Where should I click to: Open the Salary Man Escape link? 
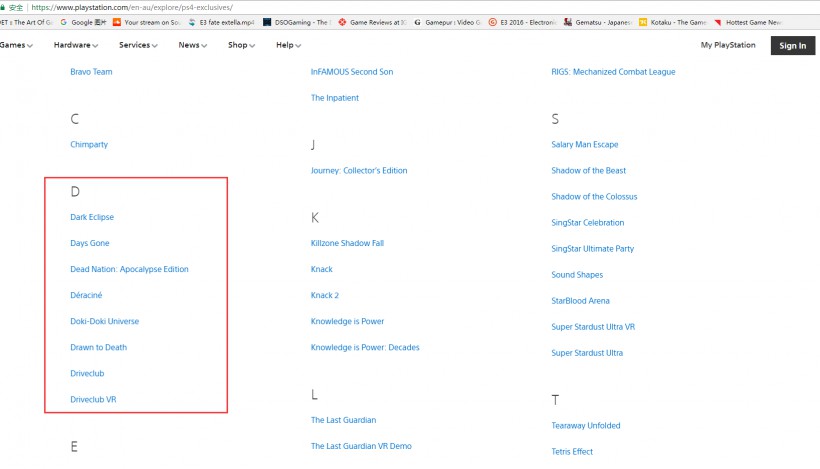tap(585, 144)
